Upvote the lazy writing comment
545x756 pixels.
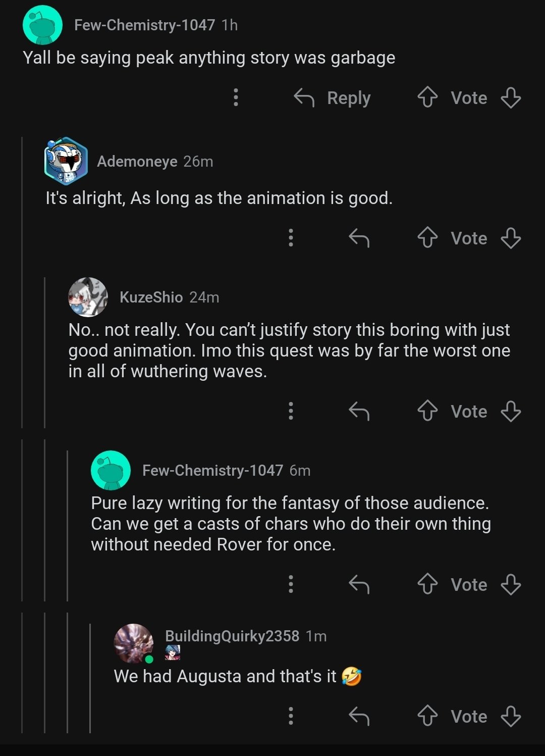[x=427, y=584]
